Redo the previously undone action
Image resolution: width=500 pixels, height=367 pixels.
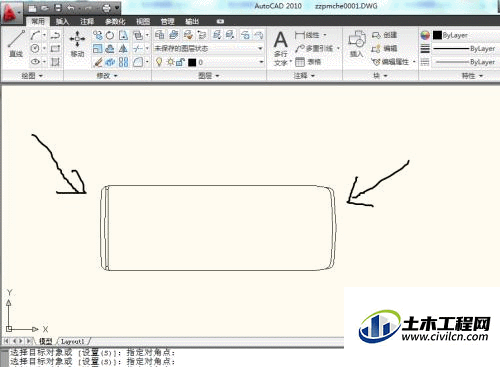click(88, 8)
